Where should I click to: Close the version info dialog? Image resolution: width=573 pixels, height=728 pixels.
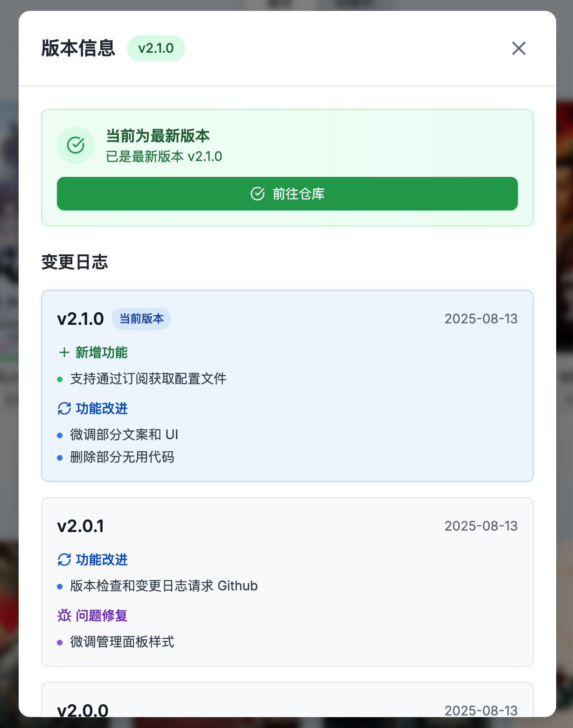(518, 48)
